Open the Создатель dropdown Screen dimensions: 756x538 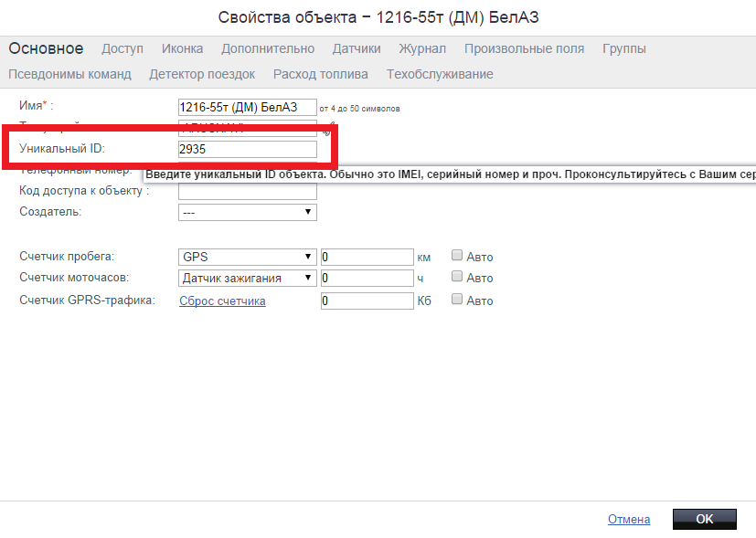(247, 212)
